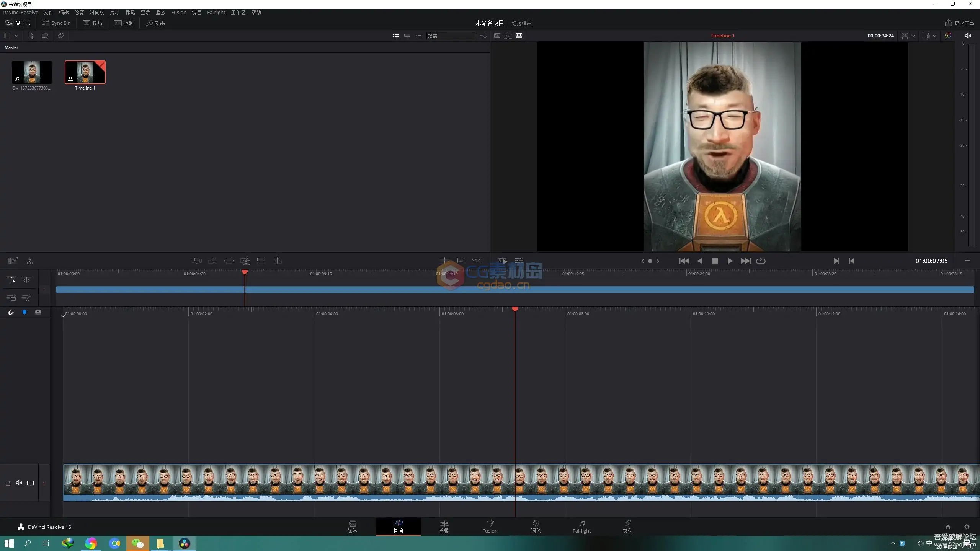980x551 pixels.
Task: Click the 搜索 search field
Action: click(451, 36)
